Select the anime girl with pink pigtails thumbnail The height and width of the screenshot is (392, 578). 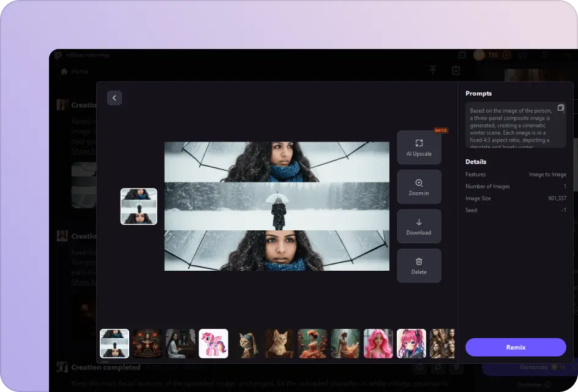pos(411,344)
